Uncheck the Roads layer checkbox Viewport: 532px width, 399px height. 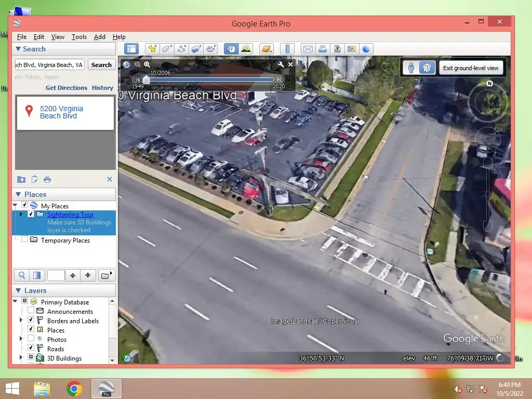point(31,348)
